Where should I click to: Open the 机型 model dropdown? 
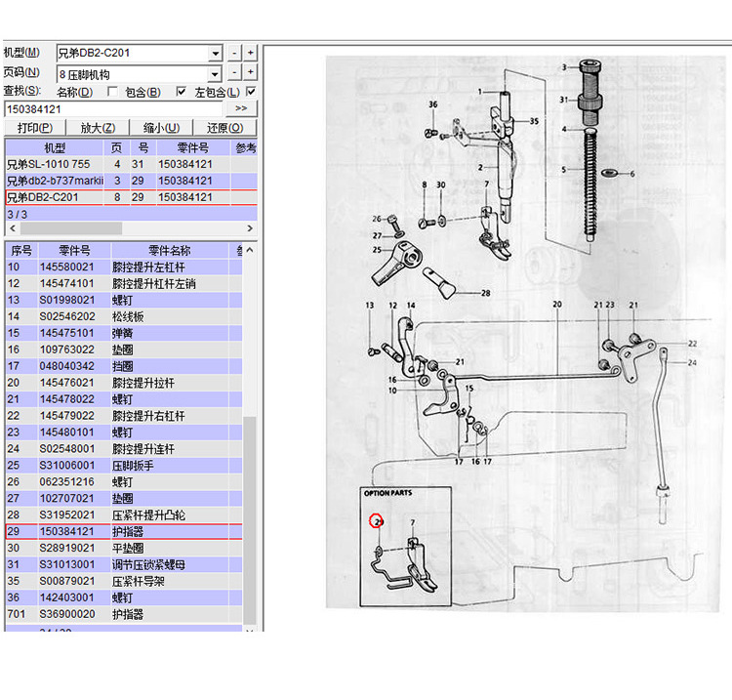215,54
